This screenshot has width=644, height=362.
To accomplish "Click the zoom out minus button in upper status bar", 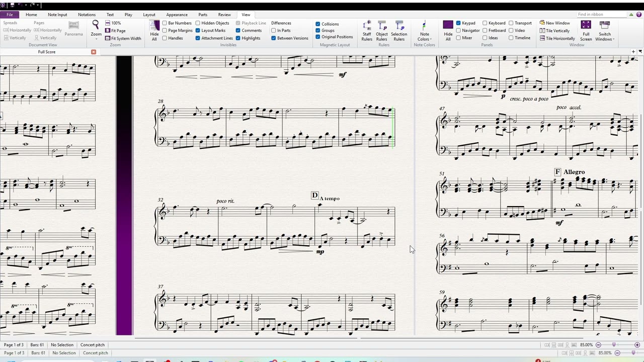I will (x=598, y=345).
